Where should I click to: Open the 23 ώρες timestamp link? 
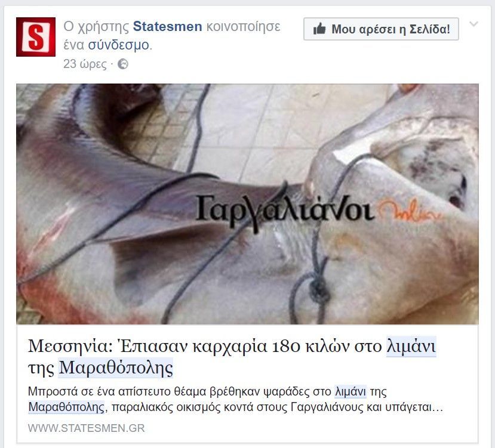tap(85, 64)
